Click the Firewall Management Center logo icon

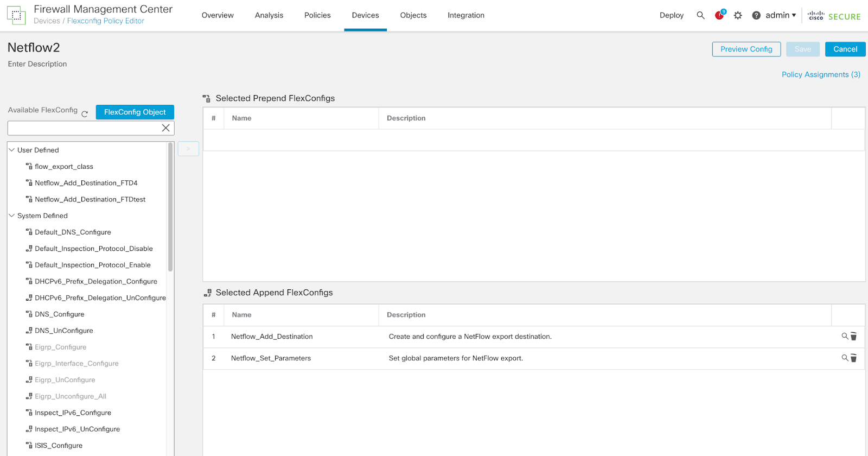pos(16,15)
